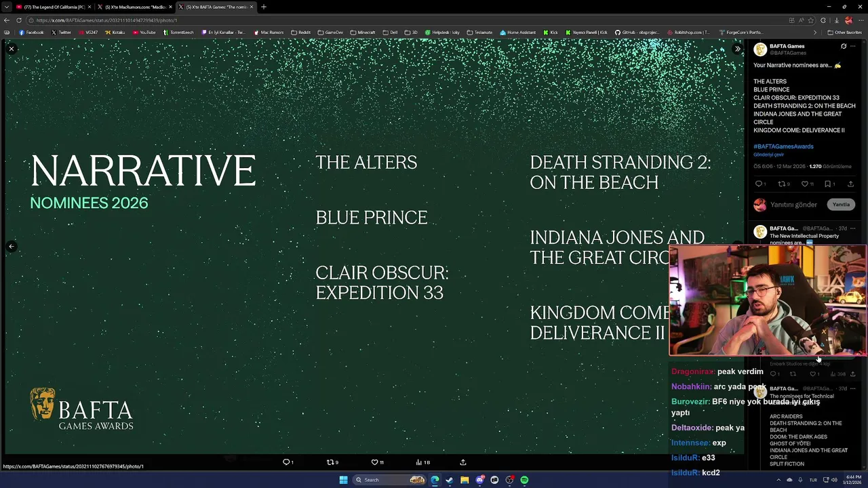Viewport: 868px width, 488px height.
Task: Open Home Assistant bookmark
Action: click(x=517, y=33)
